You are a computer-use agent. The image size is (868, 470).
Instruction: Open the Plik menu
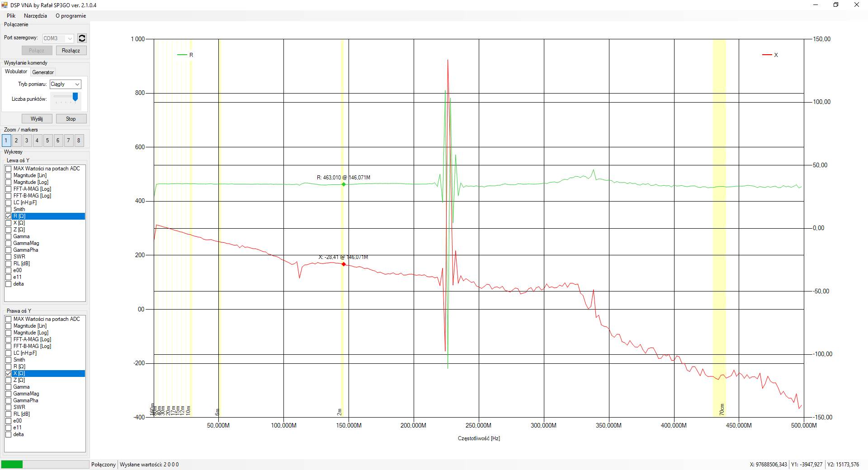pyautogui.click(x=11, y=16)
